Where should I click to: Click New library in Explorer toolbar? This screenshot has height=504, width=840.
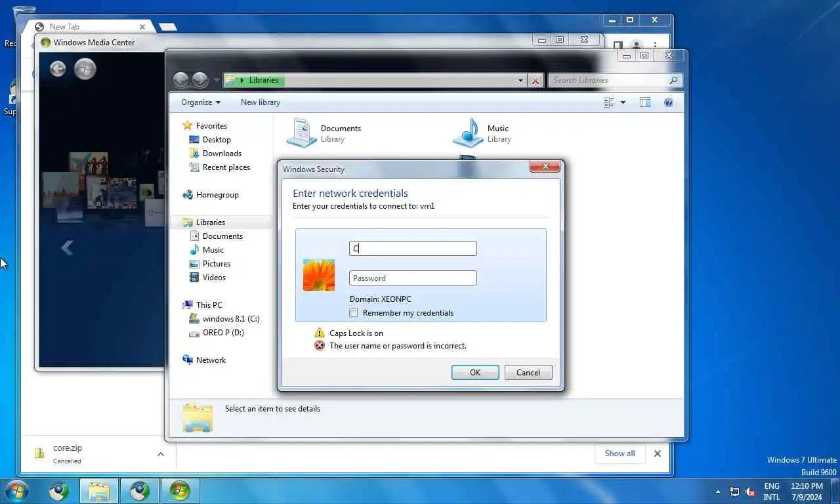tap(261, 102)
